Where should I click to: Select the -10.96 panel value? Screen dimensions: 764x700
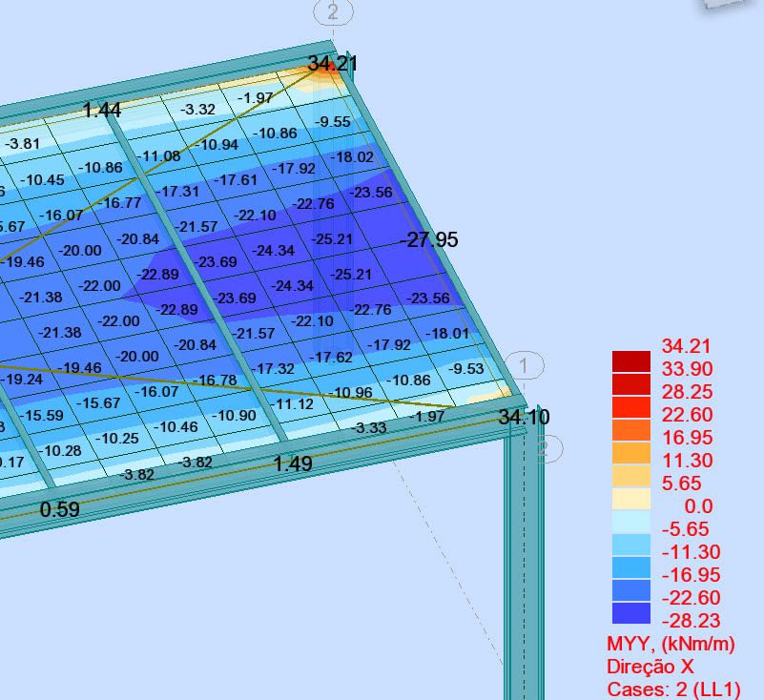click(351, 392)
